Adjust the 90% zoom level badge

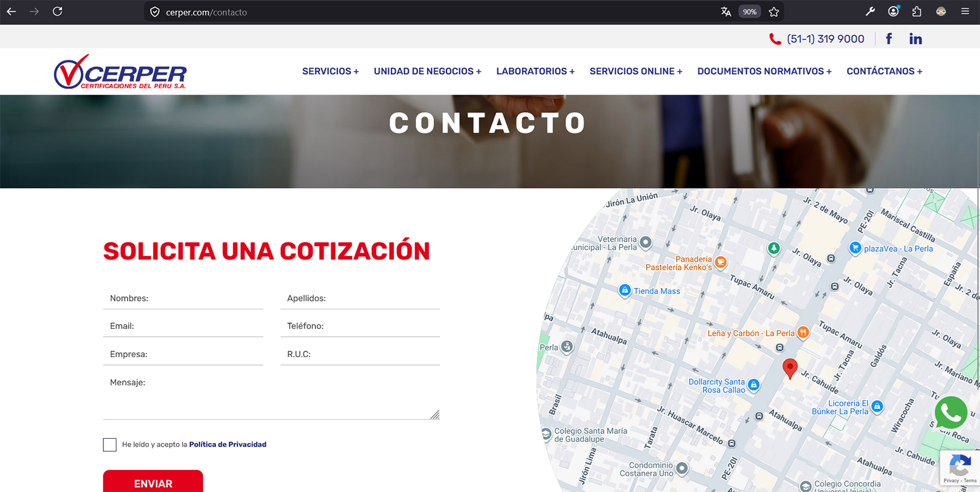pos(750,12)
